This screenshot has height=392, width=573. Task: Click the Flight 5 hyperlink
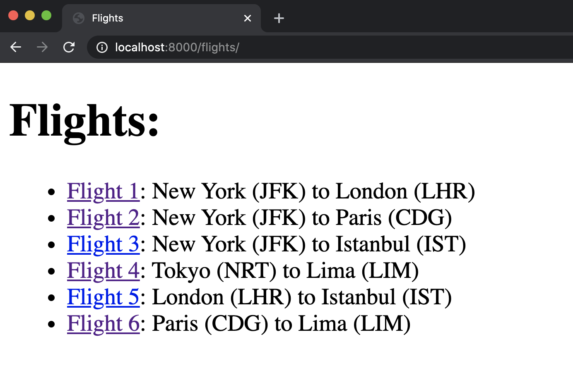[x=103, y=297]
